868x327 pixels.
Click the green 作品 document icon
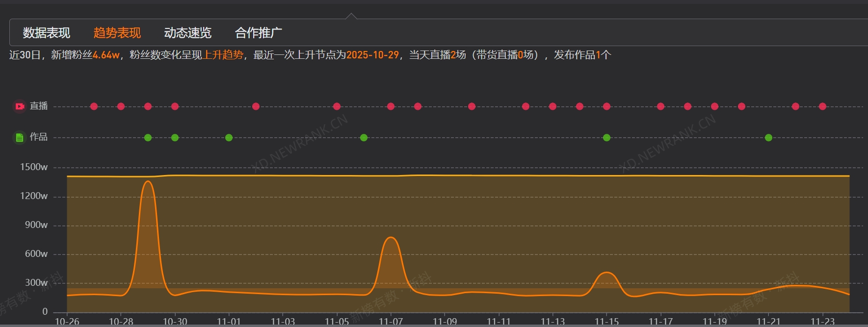point(19,137)
